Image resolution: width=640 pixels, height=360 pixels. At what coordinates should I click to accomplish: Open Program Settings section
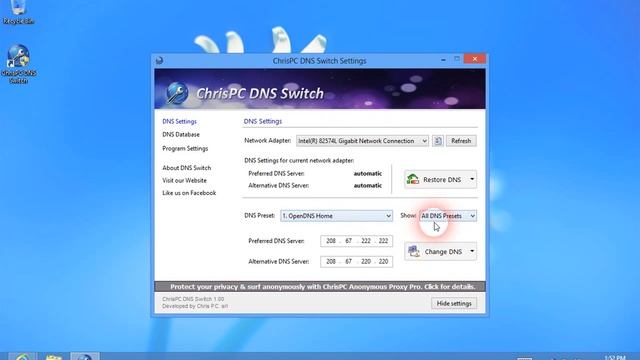185,148
